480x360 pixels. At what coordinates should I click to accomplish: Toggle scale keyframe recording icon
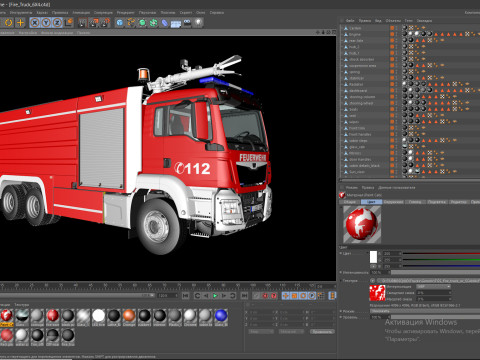pyautogui.click(x=294, y=296)
